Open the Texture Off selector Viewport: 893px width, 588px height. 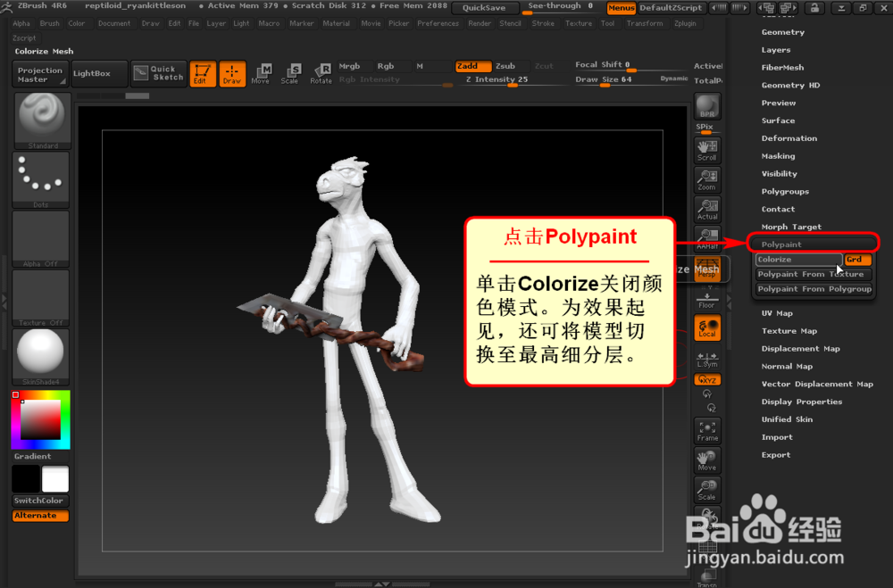coord(41,298)
